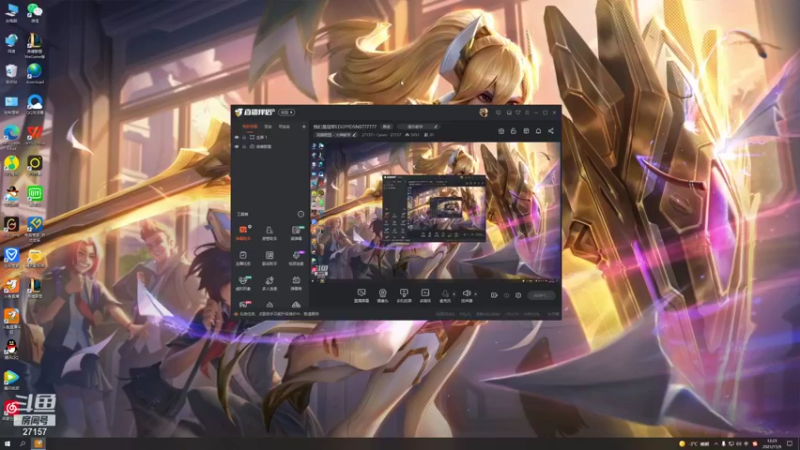Screen dimensions: 800x450
Task: Open the virtual avatar face tool
Action: 243,283
